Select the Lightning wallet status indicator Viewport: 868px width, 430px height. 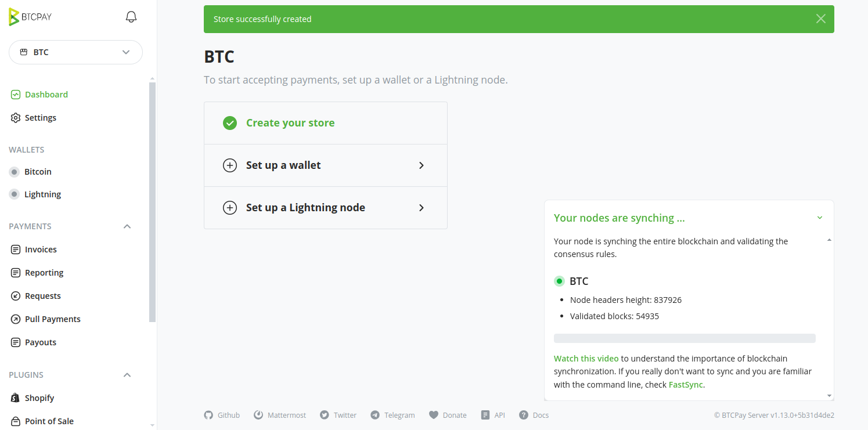click(14, 194)
